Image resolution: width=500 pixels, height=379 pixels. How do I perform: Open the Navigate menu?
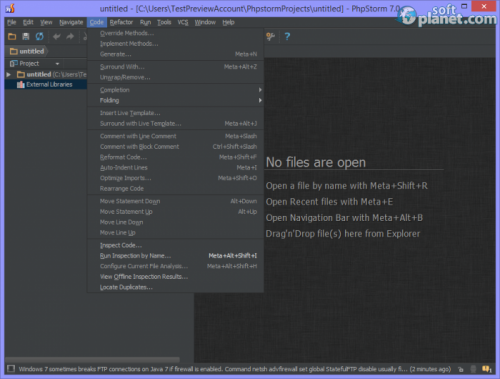tap(71, 22)
